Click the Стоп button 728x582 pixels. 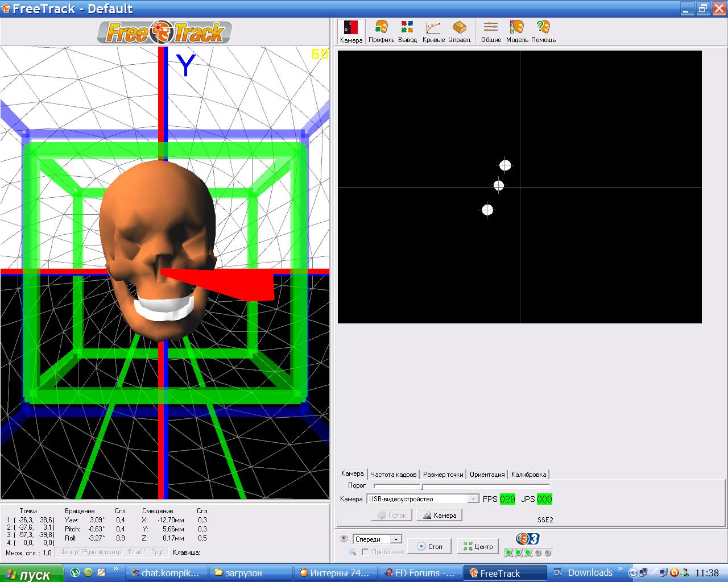point(429,546)
